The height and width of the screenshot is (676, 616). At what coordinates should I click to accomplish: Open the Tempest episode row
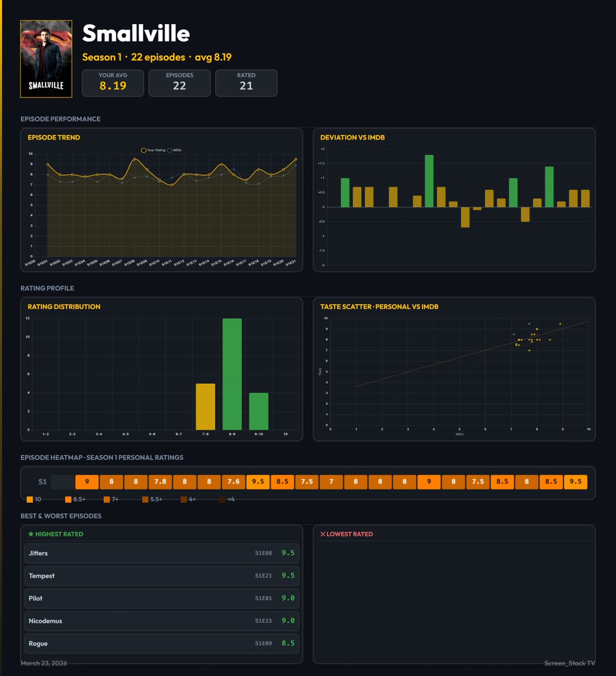[x=162, y=576]
